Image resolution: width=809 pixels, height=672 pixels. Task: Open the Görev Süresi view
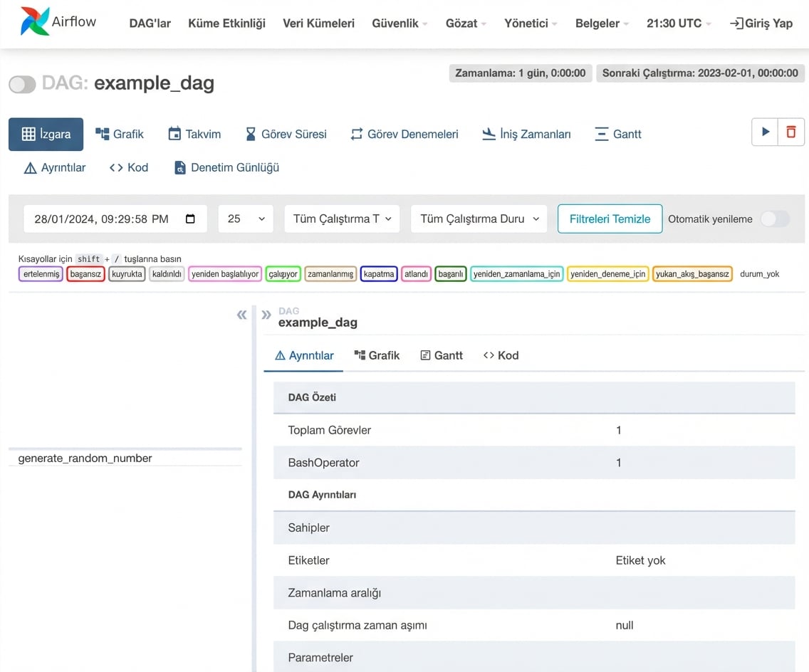tap(286, 134)
